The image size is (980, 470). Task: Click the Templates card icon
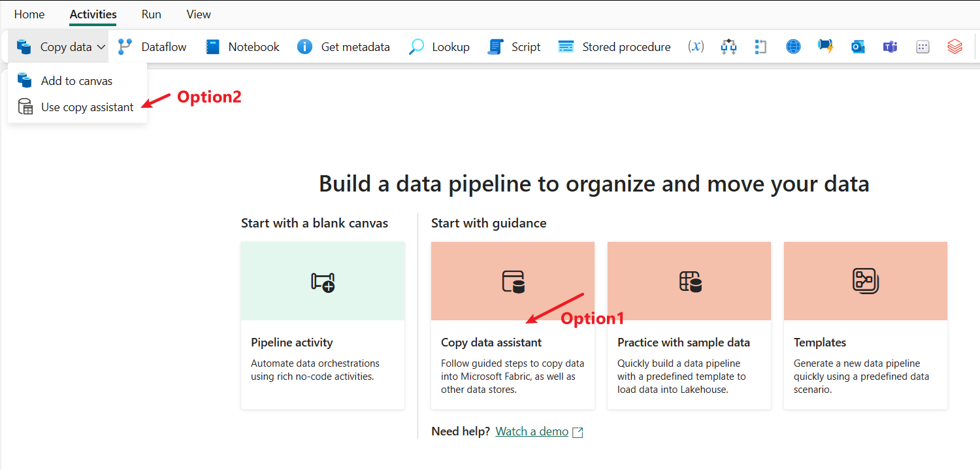point(866,281)
